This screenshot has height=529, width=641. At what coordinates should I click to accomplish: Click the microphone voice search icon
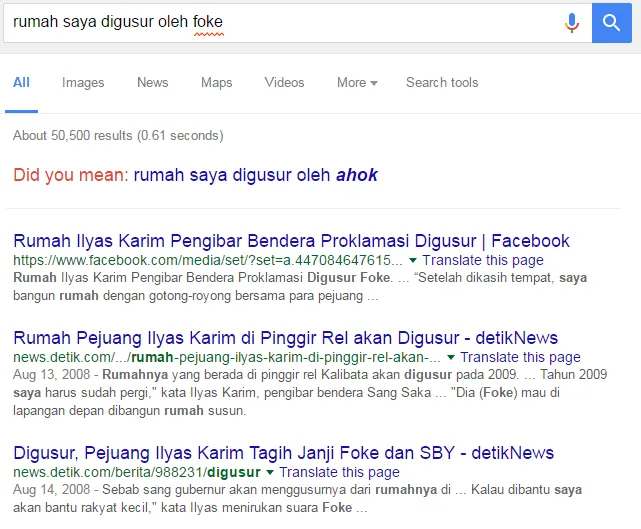[572, 22]
